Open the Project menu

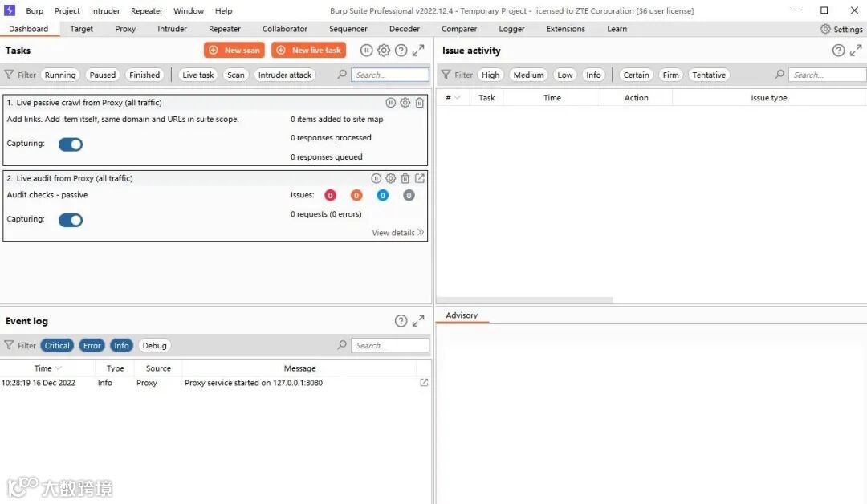tap(67, 11)
